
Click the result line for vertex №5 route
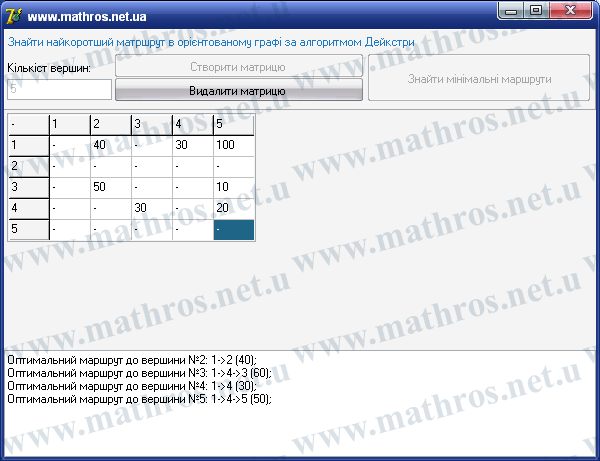(x=139, y=399)
